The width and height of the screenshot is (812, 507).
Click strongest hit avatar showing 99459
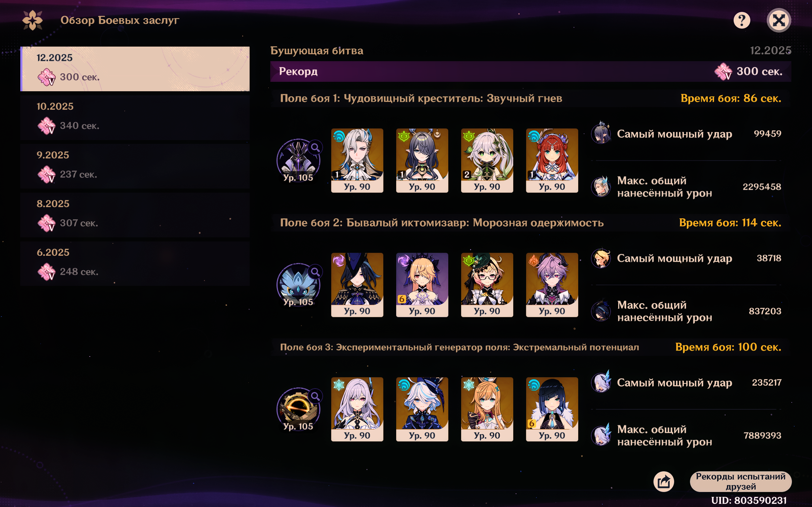[601, 133]
